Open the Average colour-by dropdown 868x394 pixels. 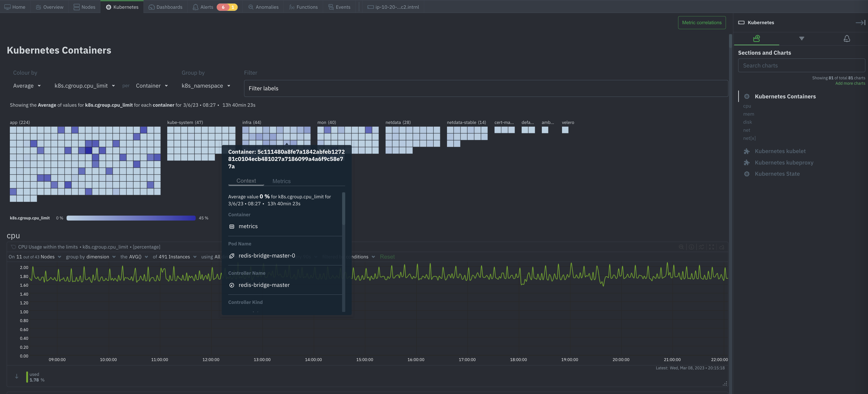click(x=27, y=86)
